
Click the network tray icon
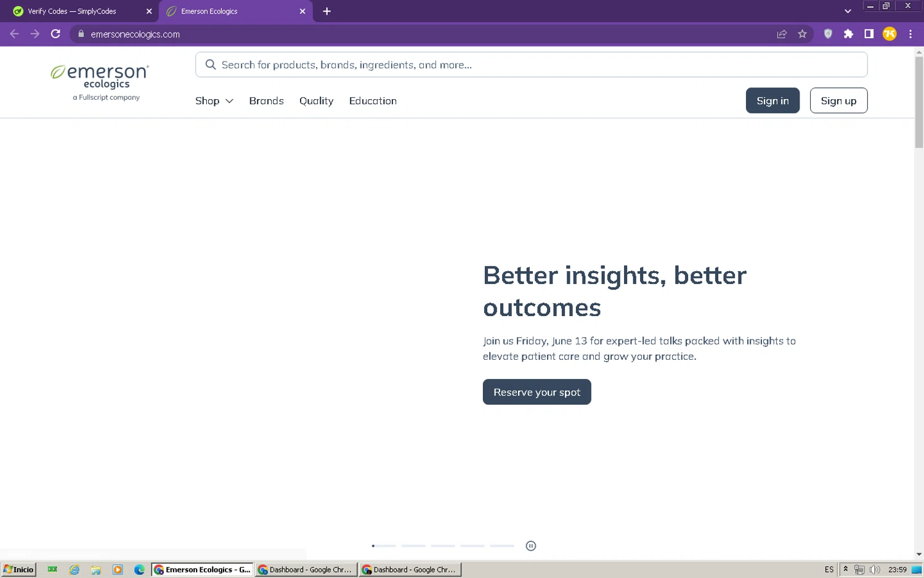(x=859, y=569)
